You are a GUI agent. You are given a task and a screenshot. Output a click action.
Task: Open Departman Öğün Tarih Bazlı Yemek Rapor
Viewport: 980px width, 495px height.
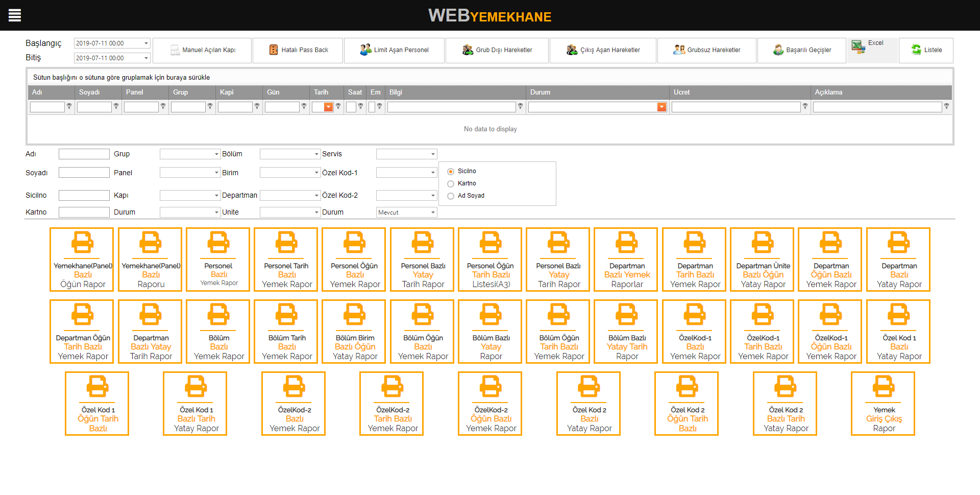82,332
